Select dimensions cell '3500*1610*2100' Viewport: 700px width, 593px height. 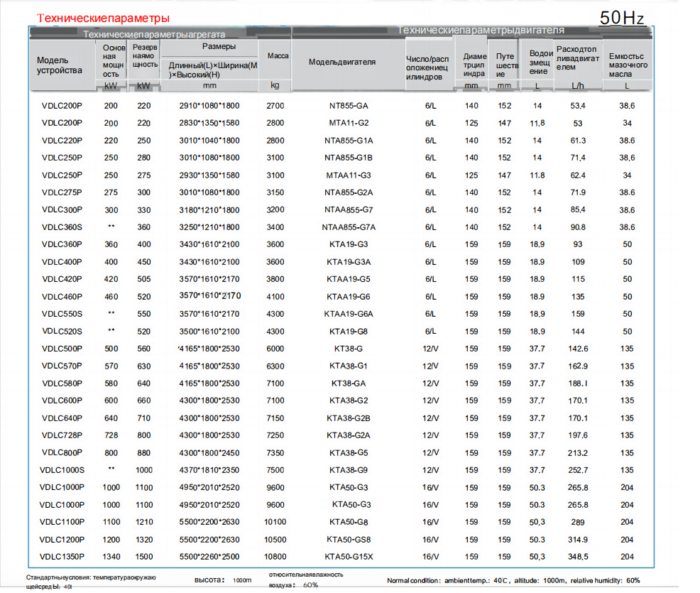click(209, 332)
